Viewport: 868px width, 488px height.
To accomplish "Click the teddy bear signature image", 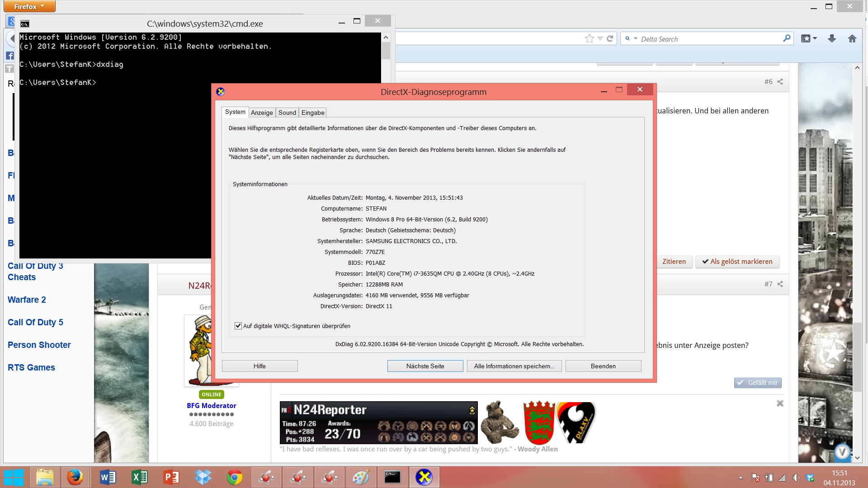I will [x=500, y=422].
